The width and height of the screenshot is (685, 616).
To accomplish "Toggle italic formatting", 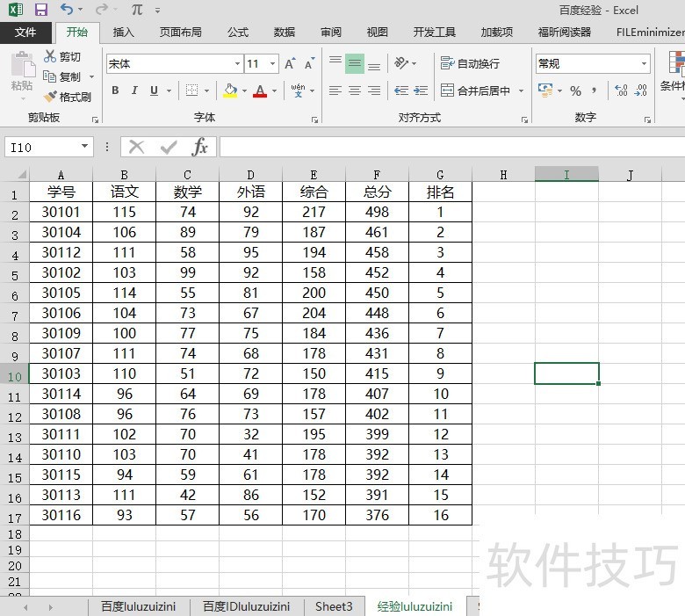I will pyautogui.click(x=134, y=91).
